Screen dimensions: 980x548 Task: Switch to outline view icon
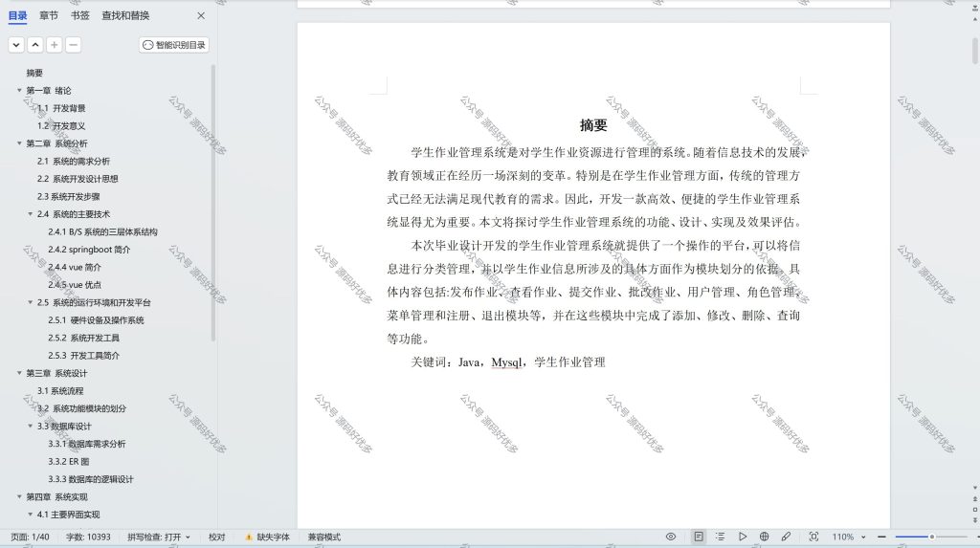pos(720,537)
